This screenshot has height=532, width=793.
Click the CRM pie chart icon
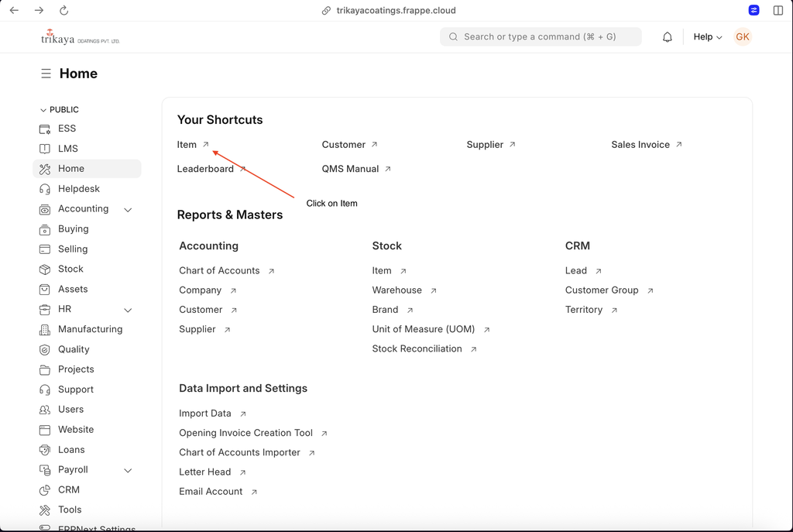click(45, 490)
